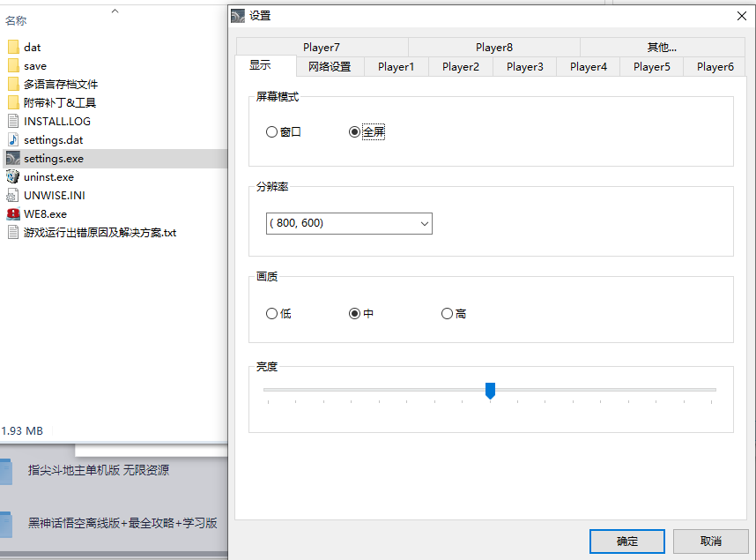
Task: Click the INSTALL.LOG file icon
Action: (x=12, y=122)
